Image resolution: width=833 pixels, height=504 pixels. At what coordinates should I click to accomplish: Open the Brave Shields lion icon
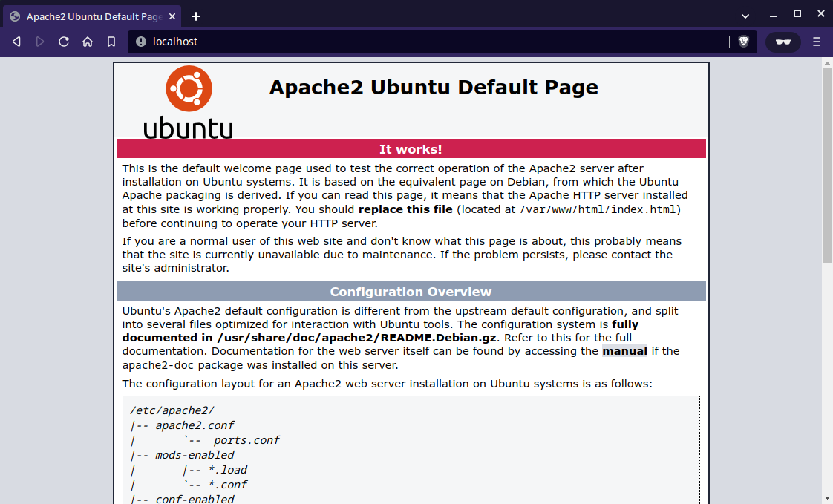point(742,42)
